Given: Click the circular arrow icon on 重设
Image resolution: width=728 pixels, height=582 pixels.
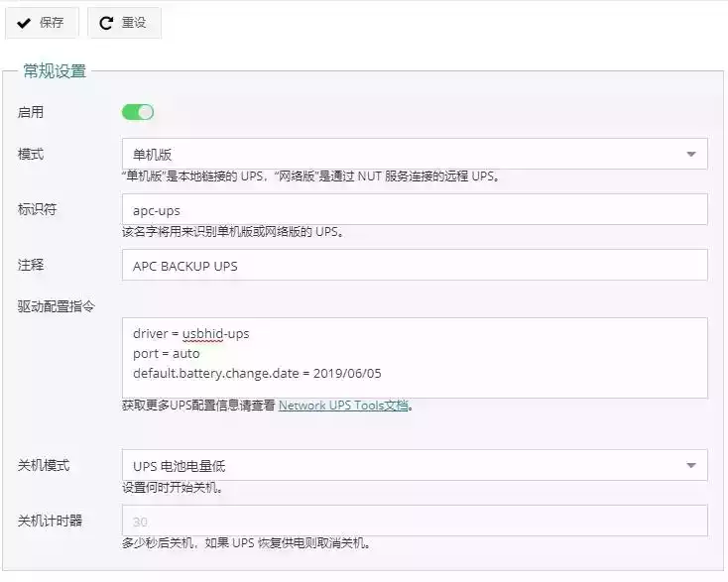Looking at the screenshot, I should click(x=106, y=23).
